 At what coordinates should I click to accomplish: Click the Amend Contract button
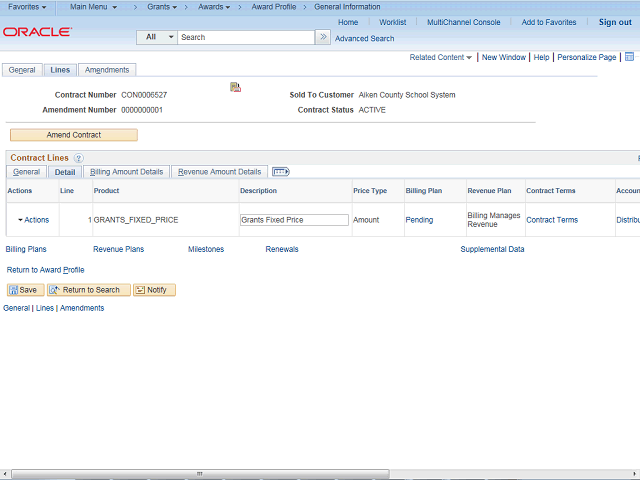74,135
